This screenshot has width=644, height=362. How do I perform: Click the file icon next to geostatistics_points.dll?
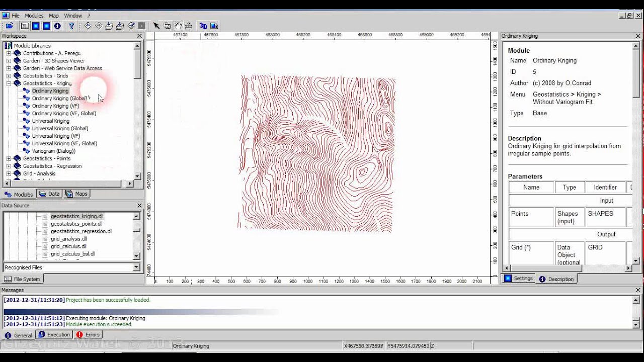tap(45, 224)
